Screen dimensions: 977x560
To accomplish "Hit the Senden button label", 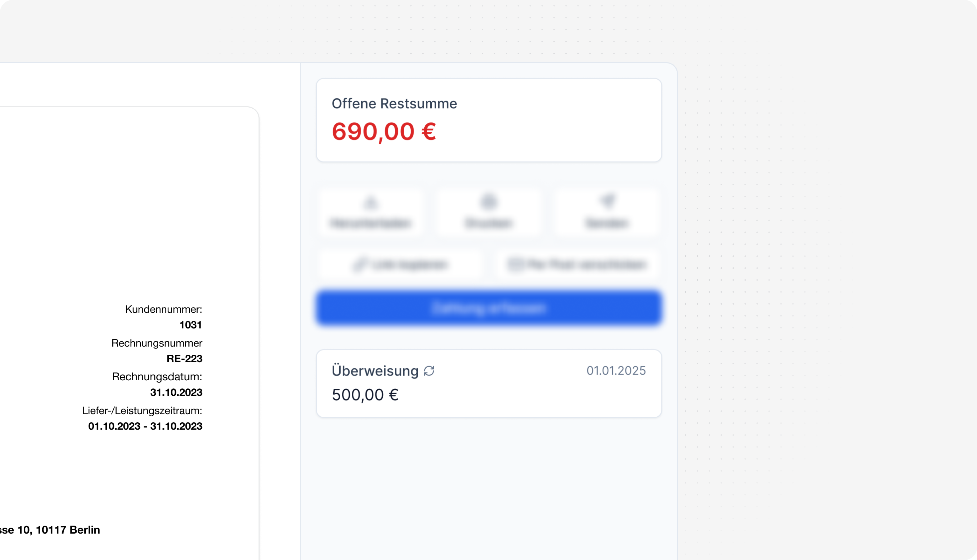I will pyautogui.click(x=607, y=223).
